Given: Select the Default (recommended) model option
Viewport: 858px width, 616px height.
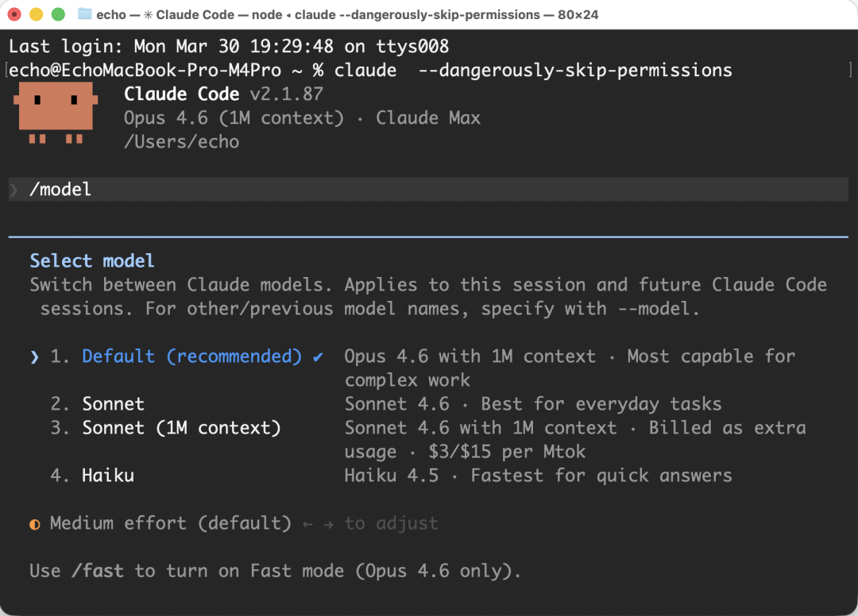Looking at the screenshot, I should (x=191, y=356).
